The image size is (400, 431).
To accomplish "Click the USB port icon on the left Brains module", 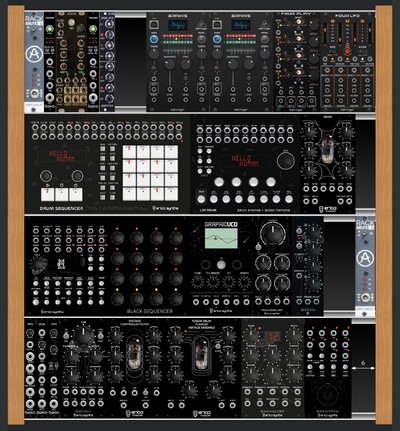I will (x=154, y=24).
